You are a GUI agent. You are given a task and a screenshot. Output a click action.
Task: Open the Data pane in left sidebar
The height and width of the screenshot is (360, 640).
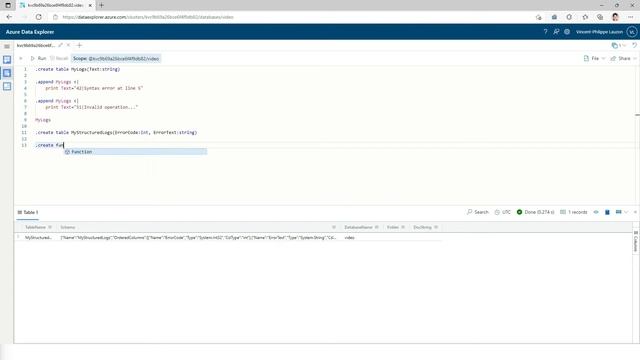click(x=7, y=60)
